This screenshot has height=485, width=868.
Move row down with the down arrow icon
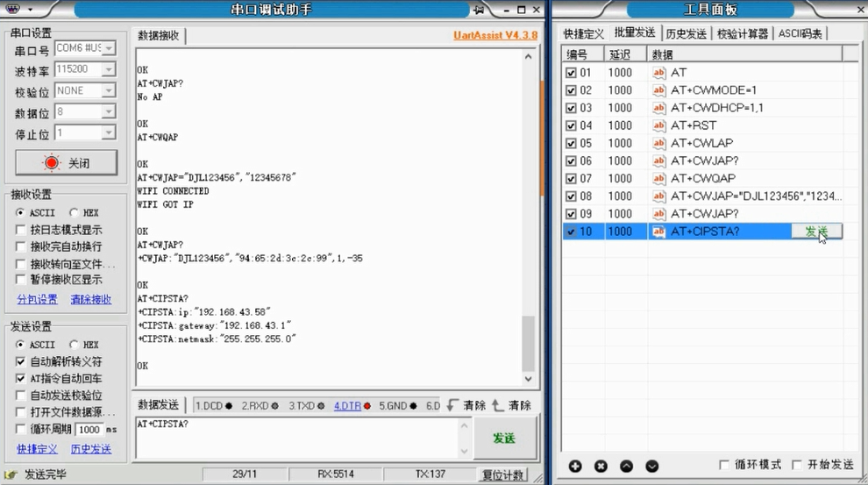click(652, 467)
